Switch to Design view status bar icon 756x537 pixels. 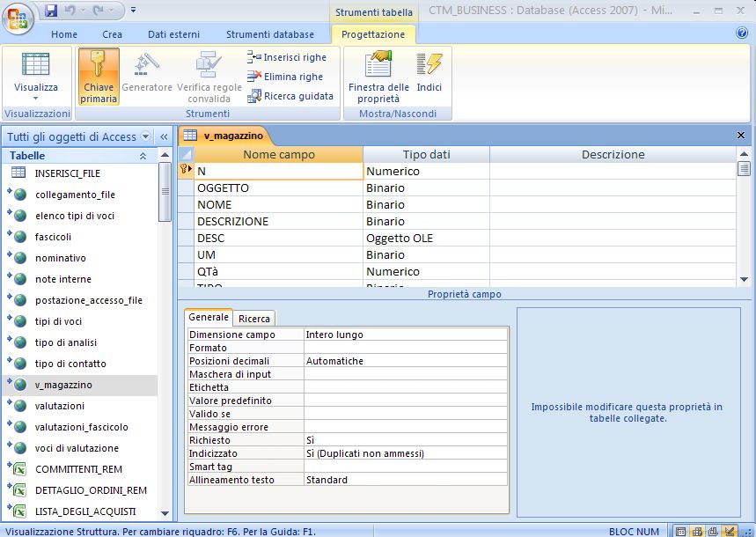click(730, 531)
